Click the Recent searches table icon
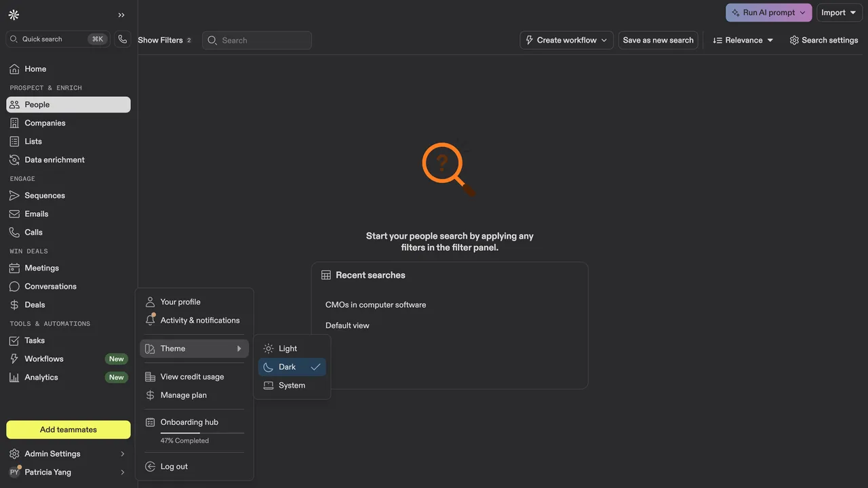Image resolution: width=868 pixels, height=488 pixels. click(x=326, y=276)
